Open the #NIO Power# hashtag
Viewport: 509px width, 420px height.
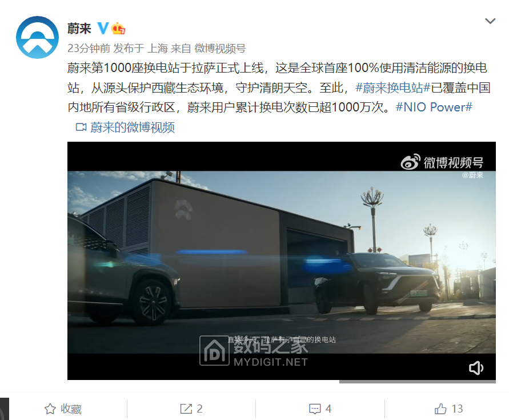coord(434,107)
